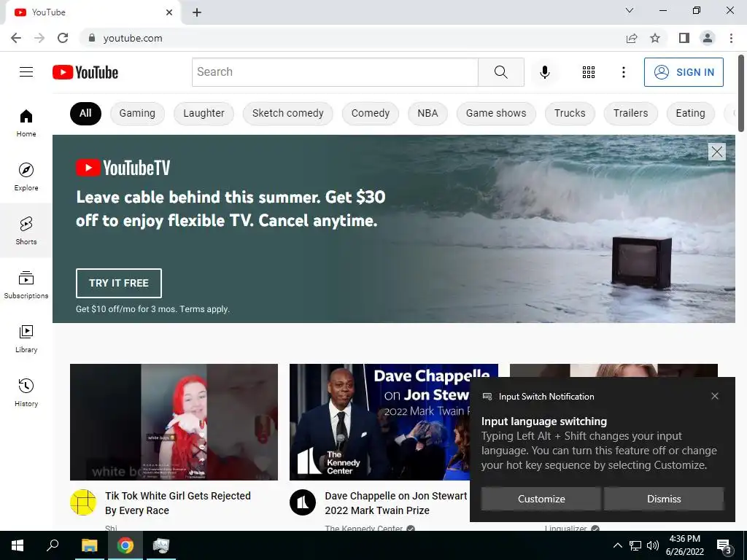
Task: Select the Gaming filter chip
Action: point(137,113)
